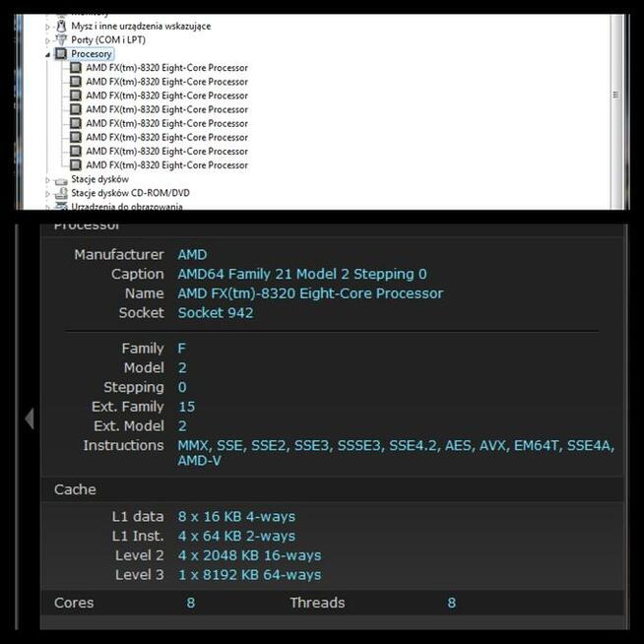
Task: Collapse the side panel with the left-pointing arrow
Action: coord(30,419)
